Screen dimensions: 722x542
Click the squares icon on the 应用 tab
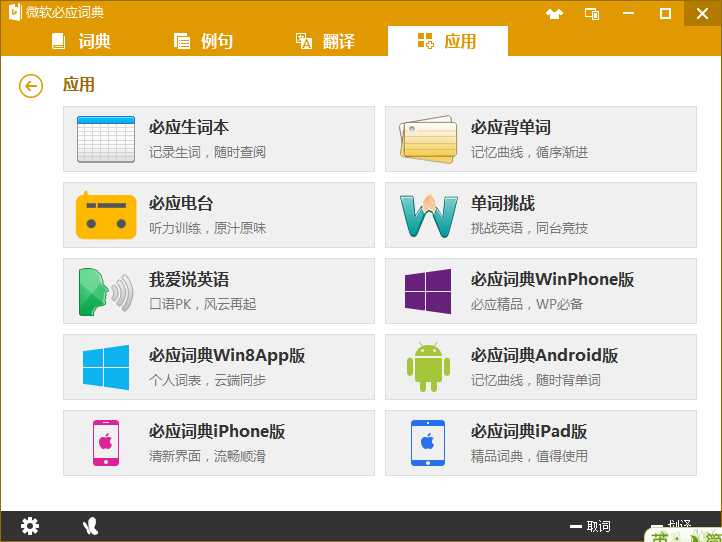coord(425,41)
